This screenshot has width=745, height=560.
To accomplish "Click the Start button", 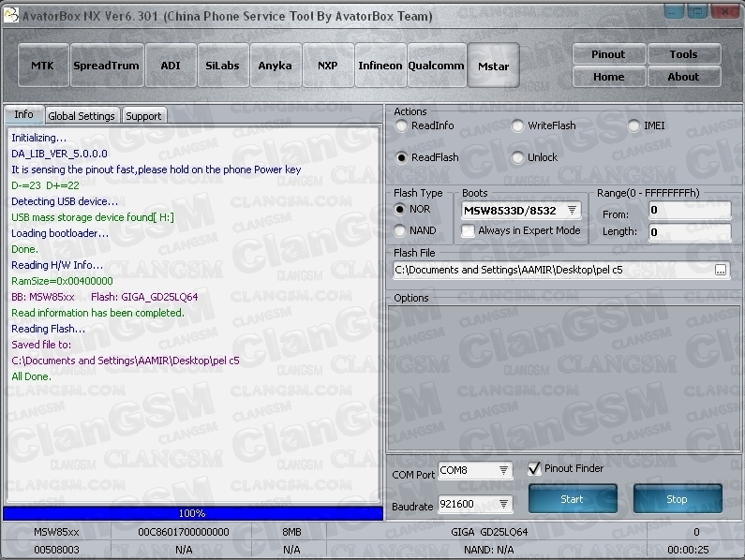I will coord(573,499).
